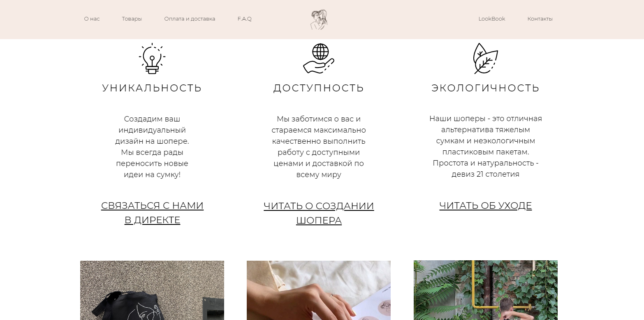
Task: Open the О нас menu item
Action: (x=92, y=19)
